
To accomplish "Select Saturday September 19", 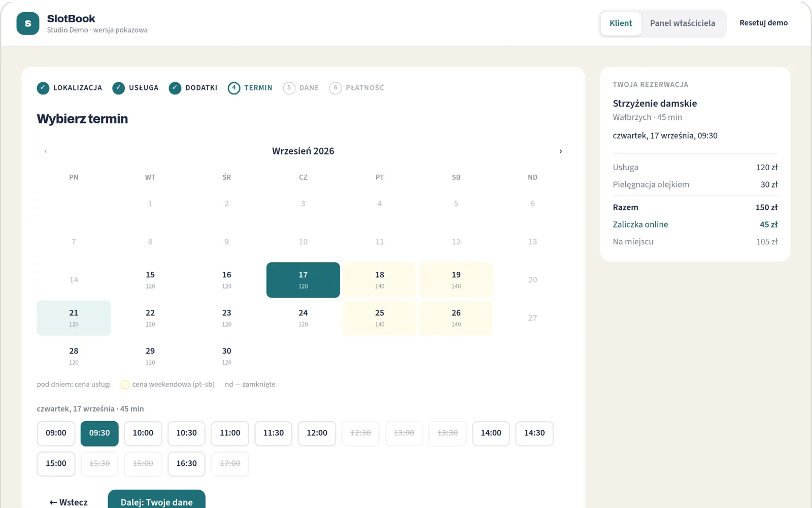I will point(456,280).
